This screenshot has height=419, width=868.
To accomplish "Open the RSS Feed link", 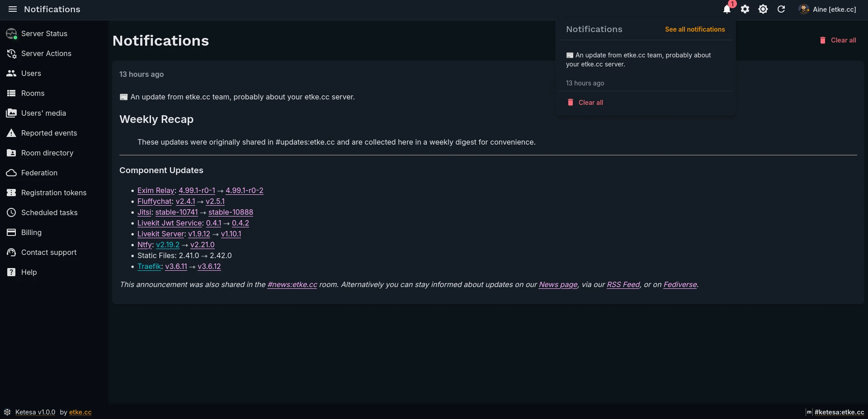I will coord(623,285).
